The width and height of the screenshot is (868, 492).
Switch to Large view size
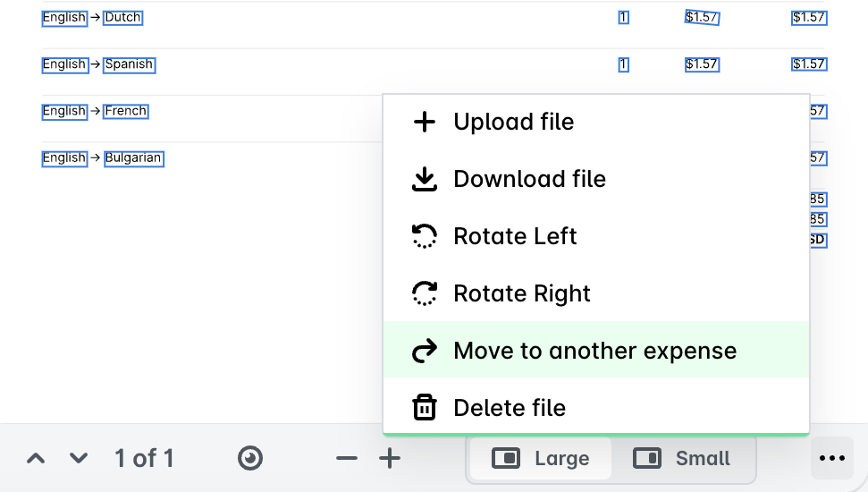[540, 458]
